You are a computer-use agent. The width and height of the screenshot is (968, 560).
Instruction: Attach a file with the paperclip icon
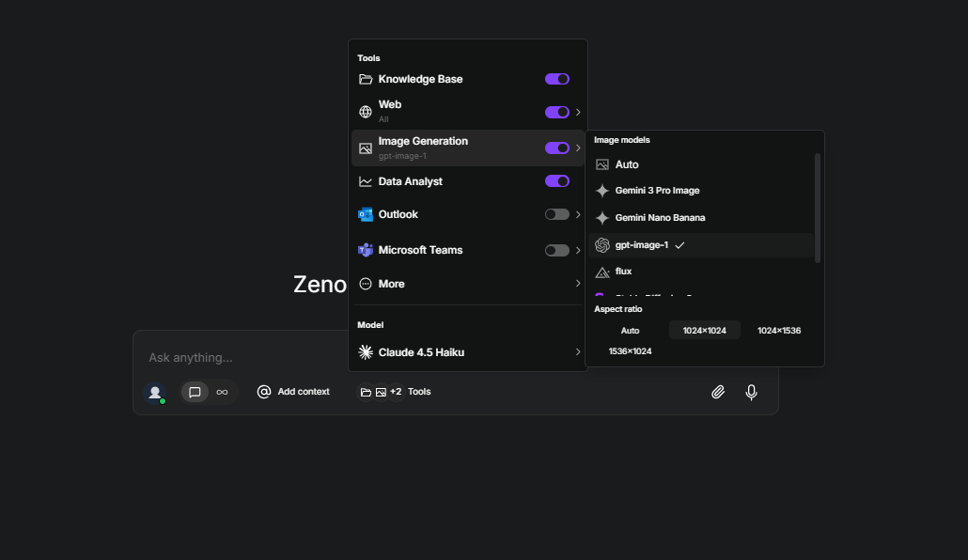(x=718, y=392)
